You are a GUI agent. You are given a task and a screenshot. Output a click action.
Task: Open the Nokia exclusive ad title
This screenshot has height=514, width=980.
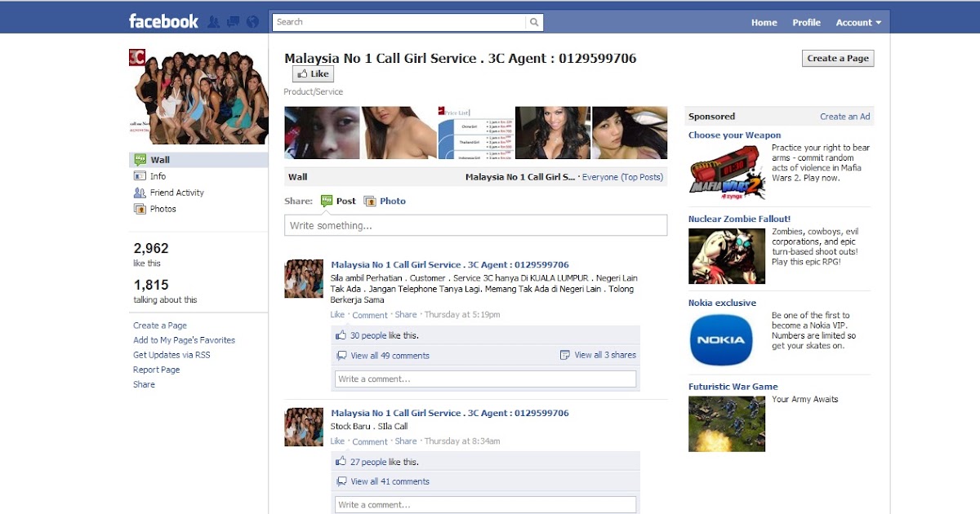(x=722, y=303)
